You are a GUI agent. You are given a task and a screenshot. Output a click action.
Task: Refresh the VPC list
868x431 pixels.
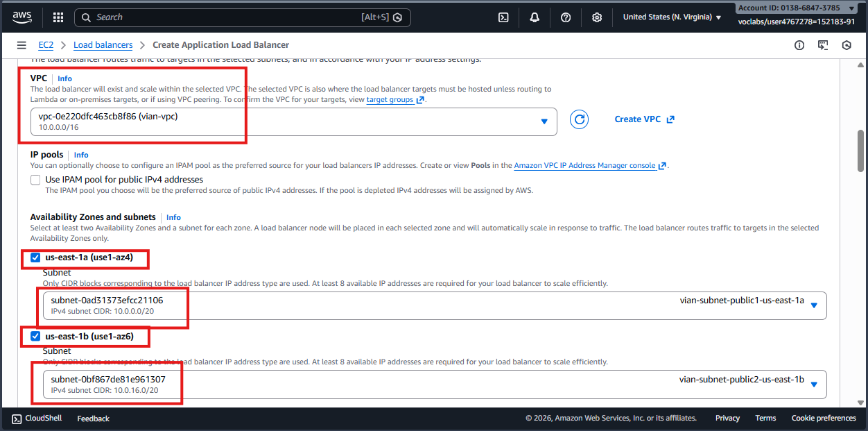(x=579, y=119)
